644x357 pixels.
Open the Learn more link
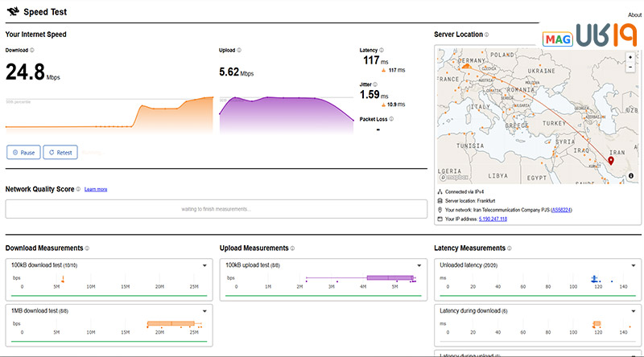pyautogui.click(x=96, y=190)
